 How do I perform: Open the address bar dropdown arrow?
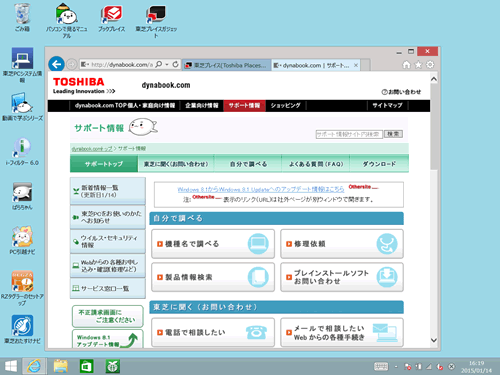click(167, 64)
